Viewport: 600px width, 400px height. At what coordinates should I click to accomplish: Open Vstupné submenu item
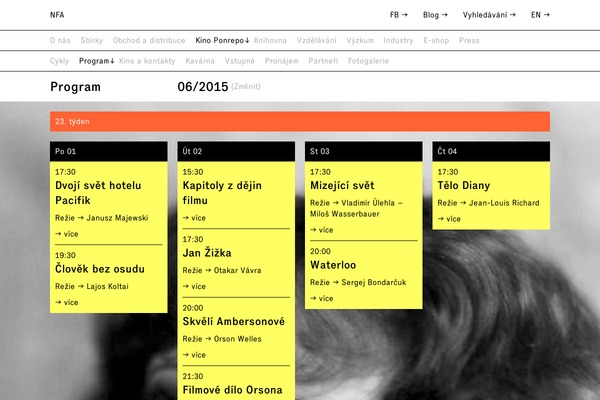[240, 61]
